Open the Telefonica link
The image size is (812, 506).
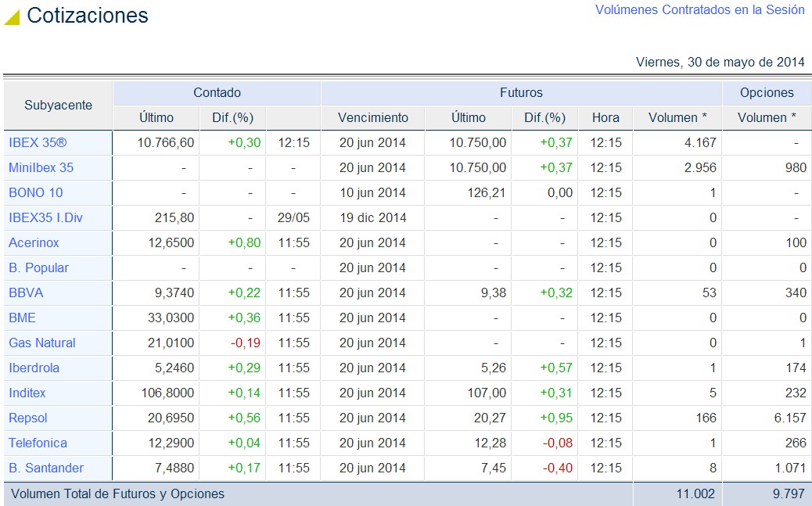point(38,443)
